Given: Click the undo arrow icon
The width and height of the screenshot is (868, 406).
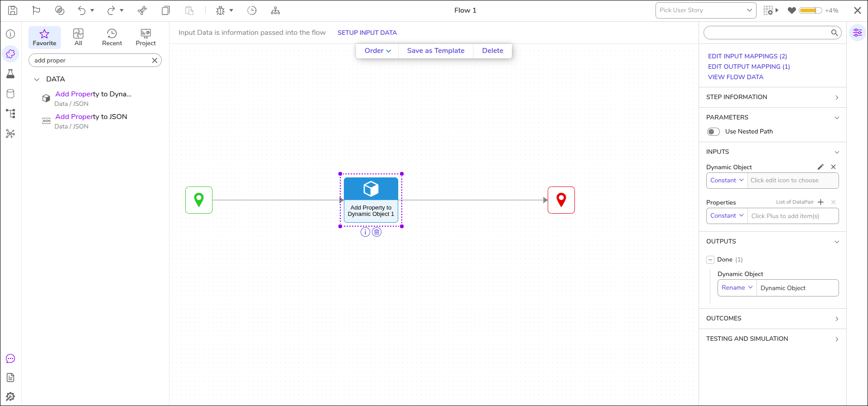Looking at the screenshot, I should point(82,10).
